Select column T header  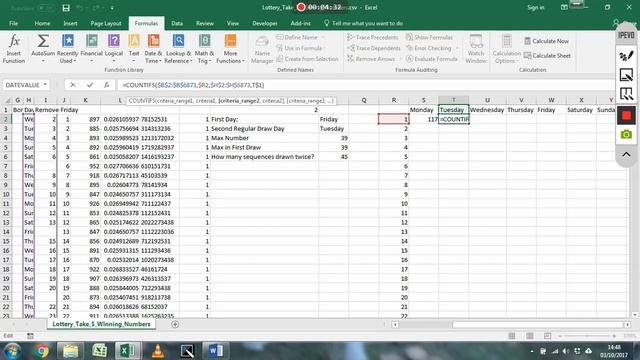pos(453,100)
